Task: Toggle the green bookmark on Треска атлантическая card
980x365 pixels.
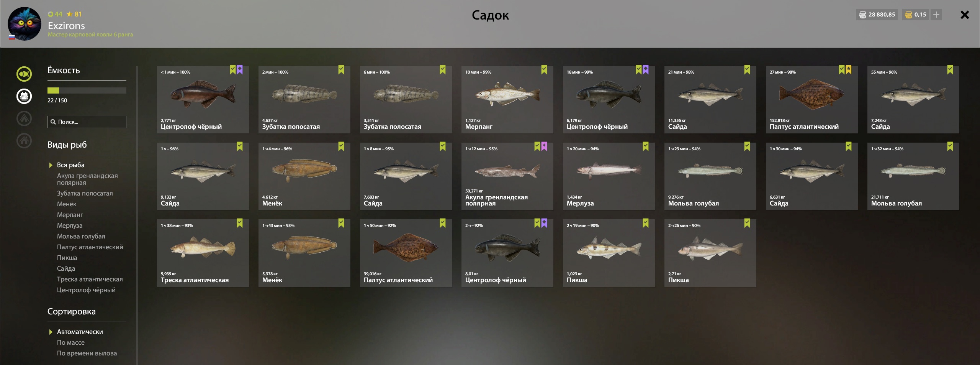Action: point(240,223)
